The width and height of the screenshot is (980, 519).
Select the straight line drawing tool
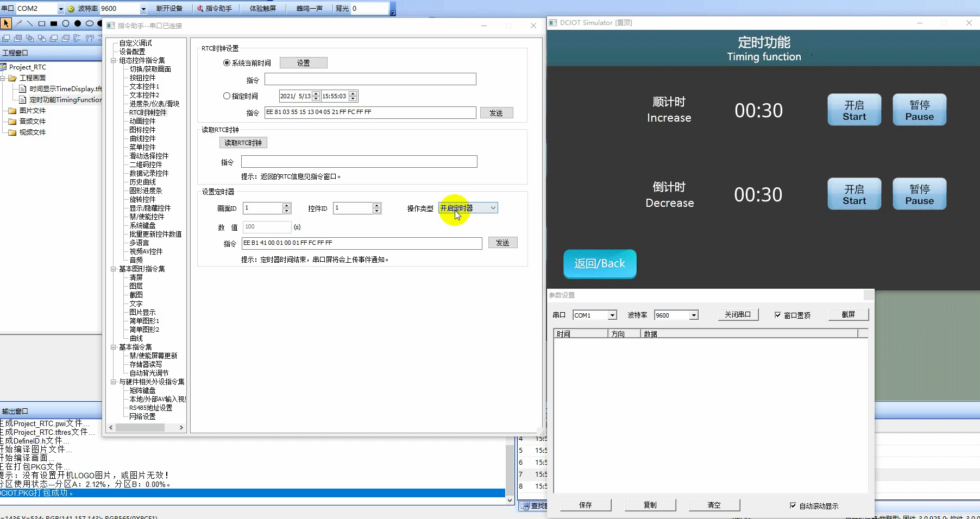(30, 23)
